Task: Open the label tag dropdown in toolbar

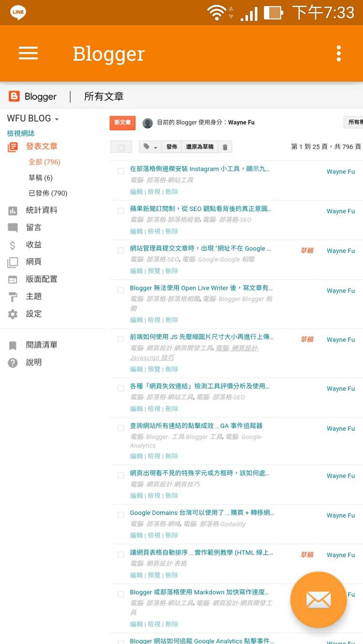Action: tap(150, 147)
